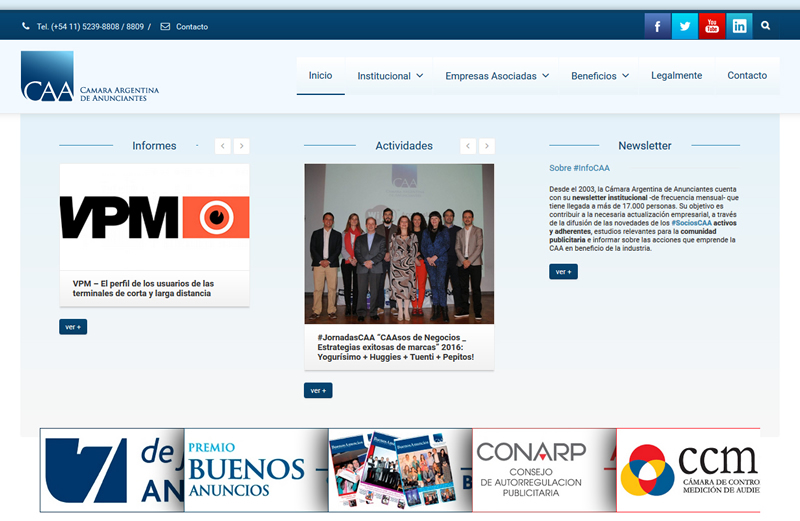Click the #SociosCAA hashtag link
The image size is (800, 521).
[x=691, y=223]
